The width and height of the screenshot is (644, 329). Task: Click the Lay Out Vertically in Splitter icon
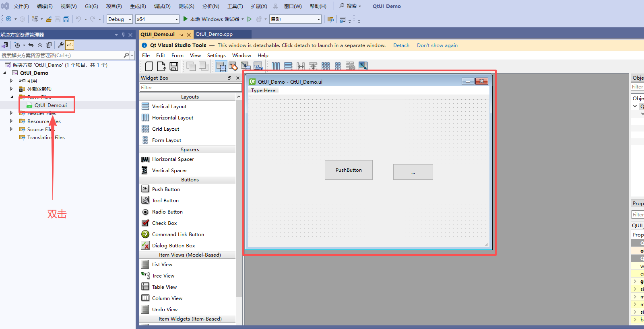coord(313,66)
